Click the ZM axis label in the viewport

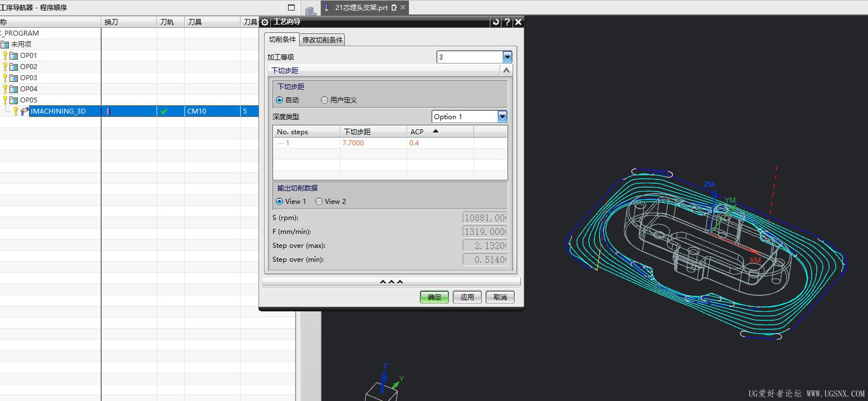709,185
